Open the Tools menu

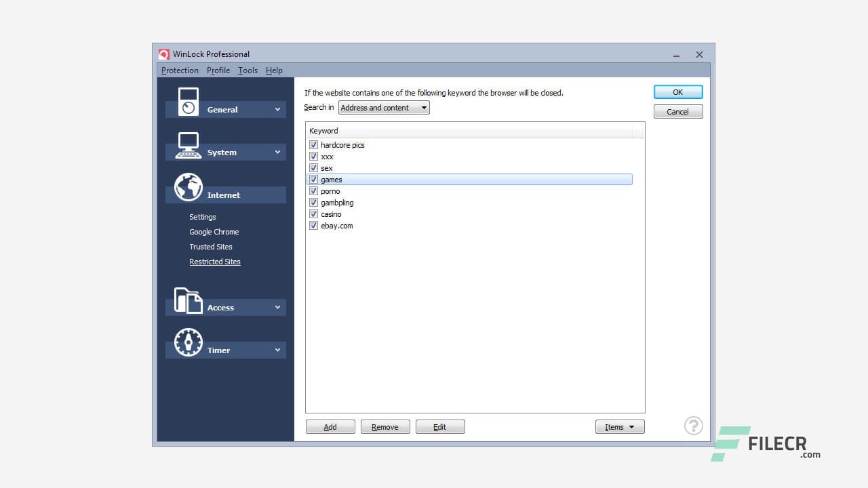[248, 70]
